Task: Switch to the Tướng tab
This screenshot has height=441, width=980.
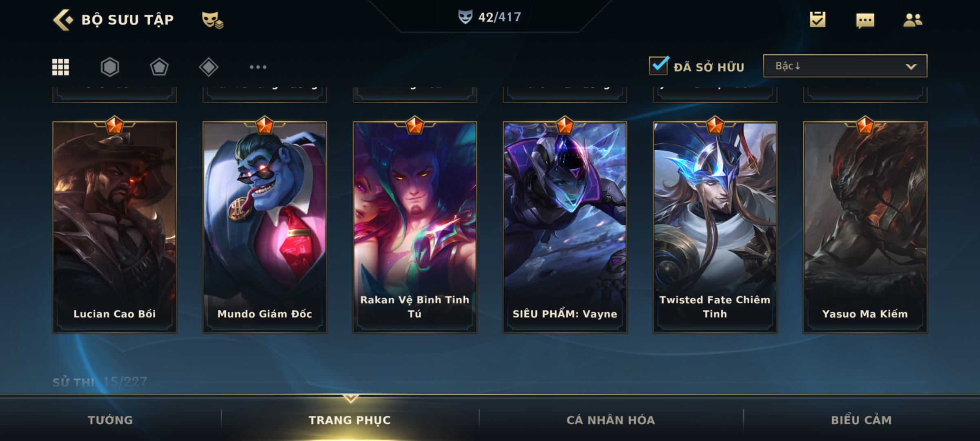Action: (110, 420)
